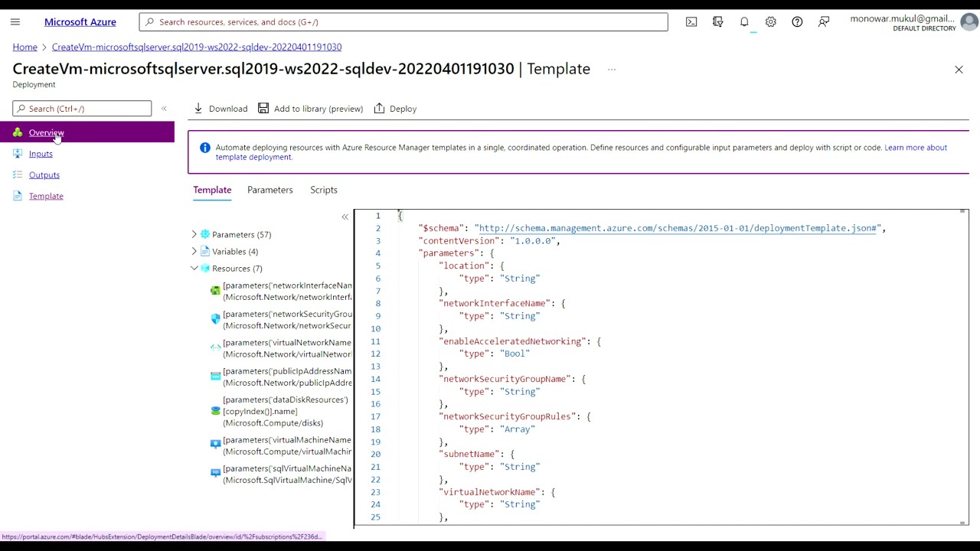980x551 pixels.
Task: Select the publicIpAddressName resource row
Action: point(280,376)
